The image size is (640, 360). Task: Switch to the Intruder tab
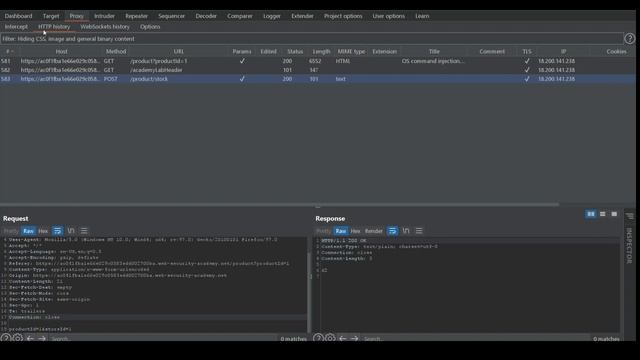(104, 16)
